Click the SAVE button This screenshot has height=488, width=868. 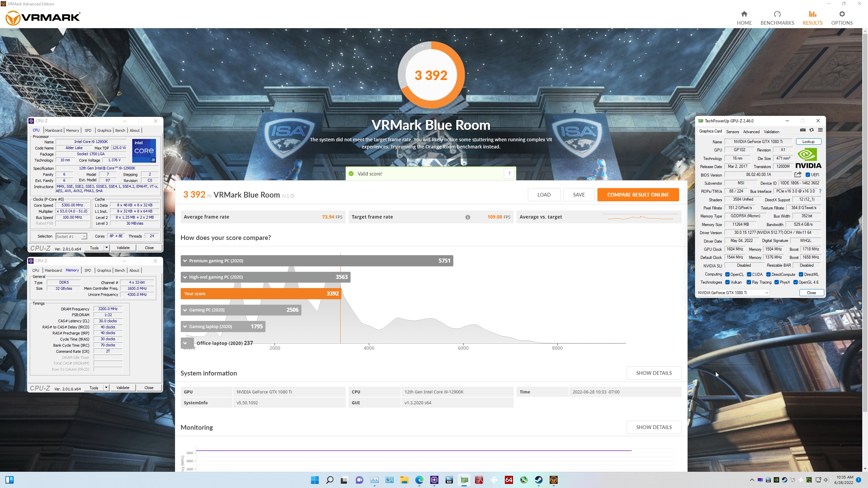pyautogui.click(x=579, y=195)
